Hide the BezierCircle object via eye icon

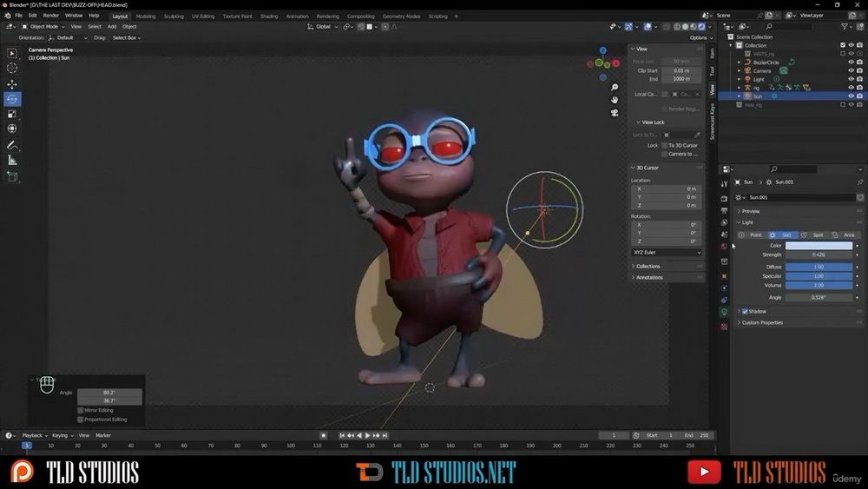coord(852,63)
